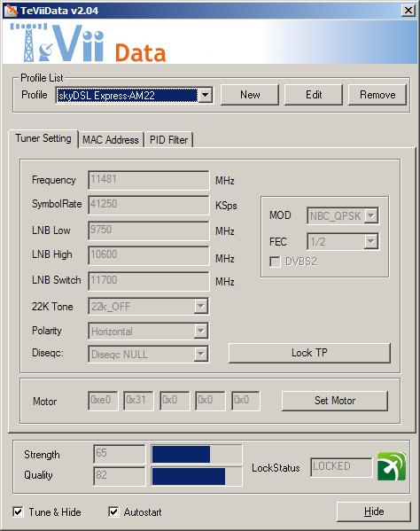
Task: Click the LNB Switch input field
Action: (x=149, y=281)
